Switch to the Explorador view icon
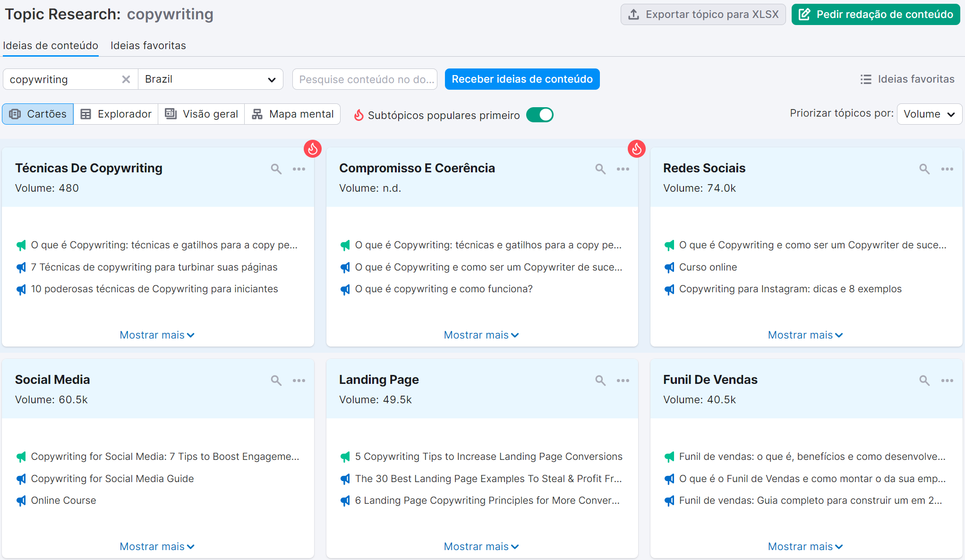 pyautogui.click(x=85, y=114)
